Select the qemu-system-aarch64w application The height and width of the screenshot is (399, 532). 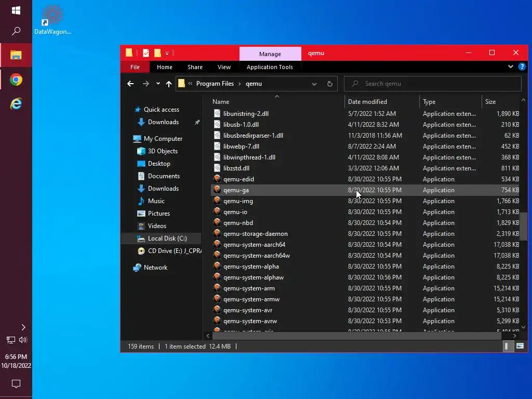257,256
